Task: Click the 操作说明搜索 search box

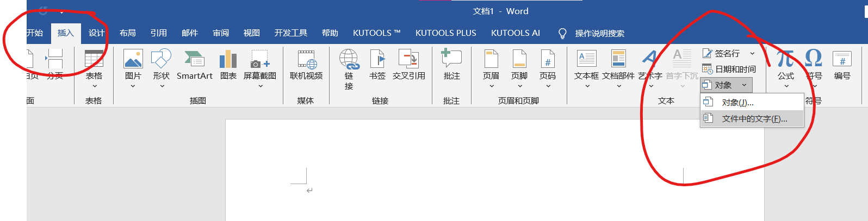Action: [600, 34]
